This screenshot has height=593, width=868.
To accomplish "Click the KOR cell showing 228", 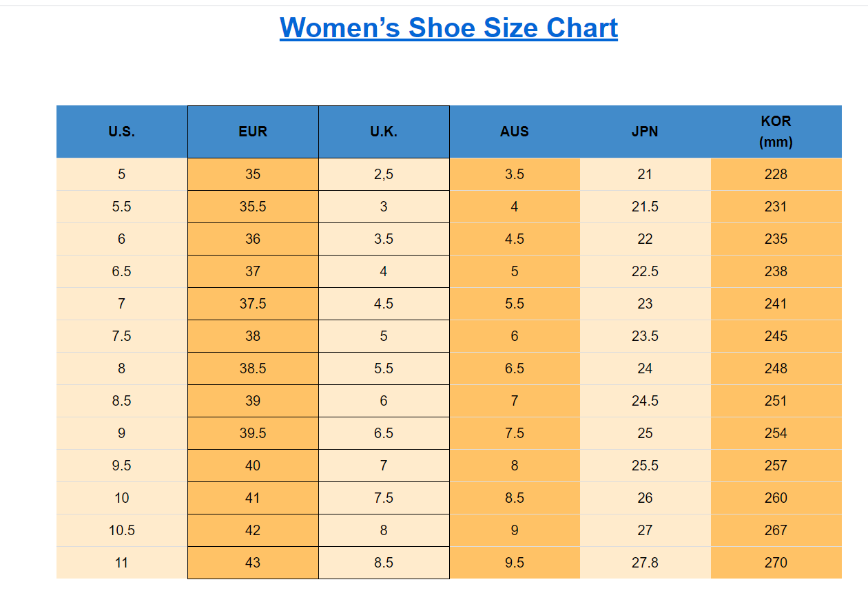I will pyautogui.click(x=776, y=174).
